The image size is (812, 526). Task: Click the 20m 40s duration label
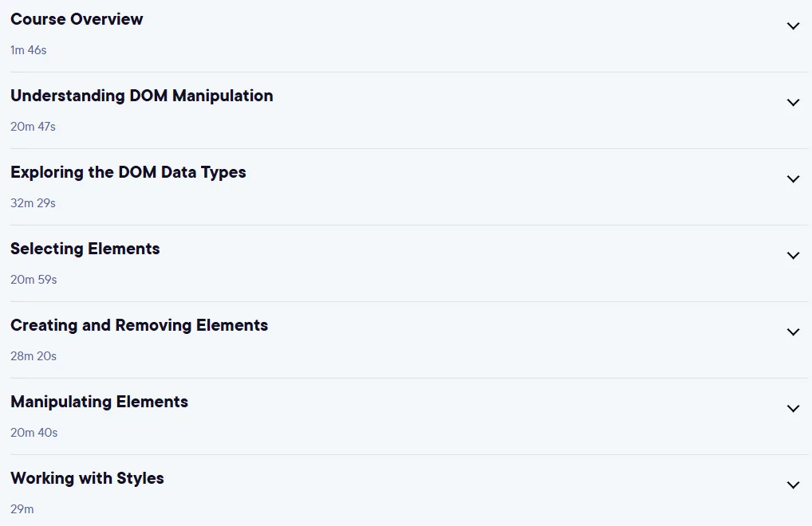[34, 433]
